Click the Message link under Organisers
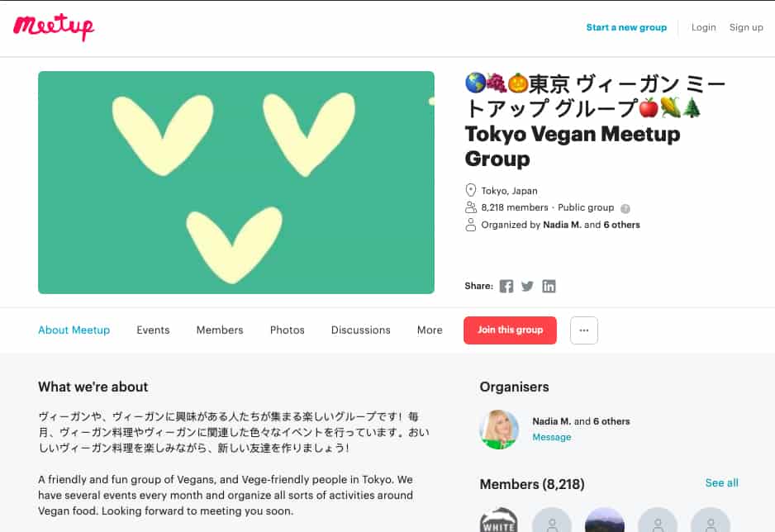 551,437
